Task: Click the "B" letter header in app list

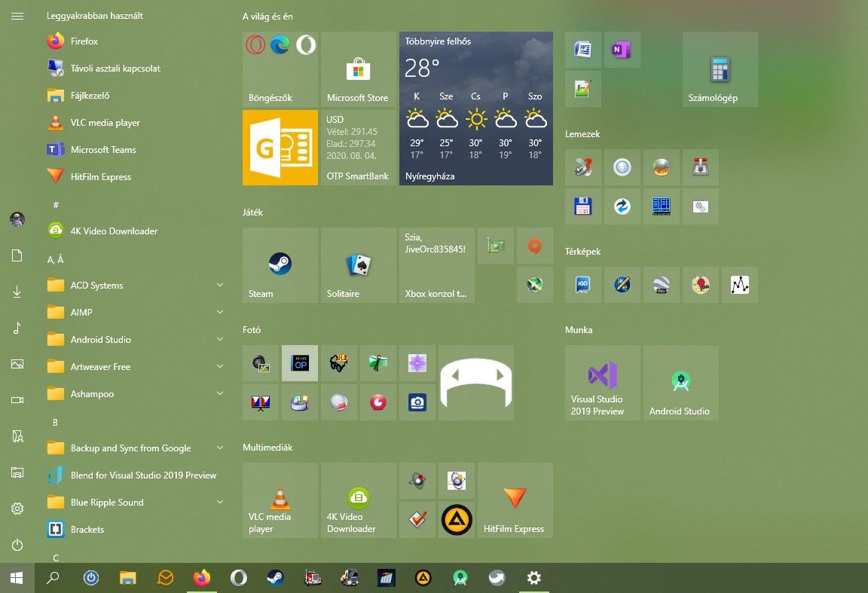Action: coord(55,422)
